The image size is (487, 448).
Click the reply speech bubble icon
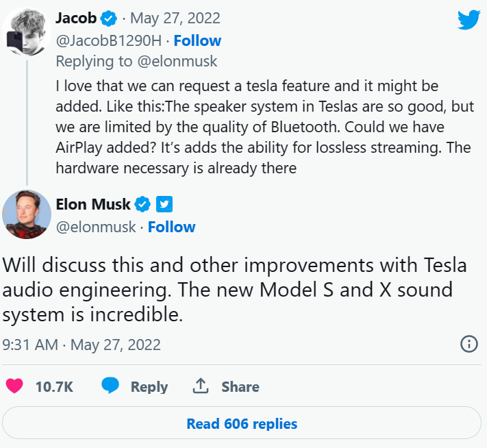(110, 386)
